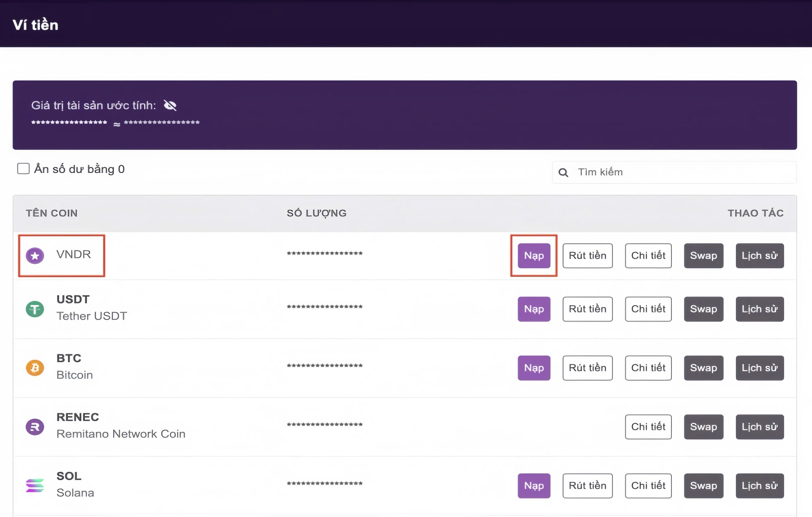Click the VNDR coin name
The width and height of the screenshot is (812, 517).
click(74, 254)
